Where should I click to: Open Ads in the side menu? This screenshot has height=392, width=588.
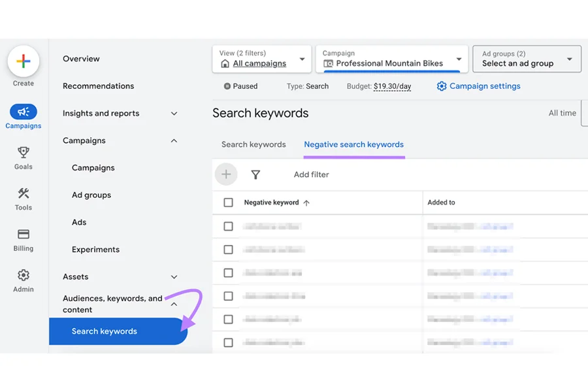tap(79, 222)
